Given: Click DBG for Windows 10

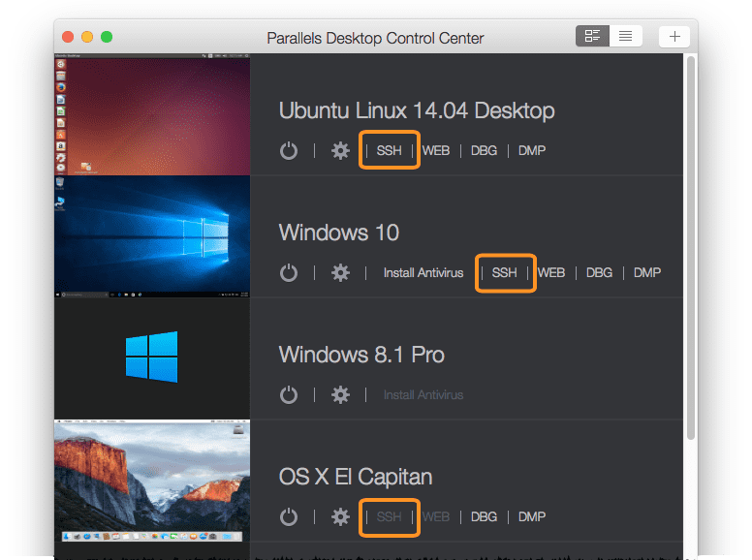Looking at the screenshot, I should [599, 273].
